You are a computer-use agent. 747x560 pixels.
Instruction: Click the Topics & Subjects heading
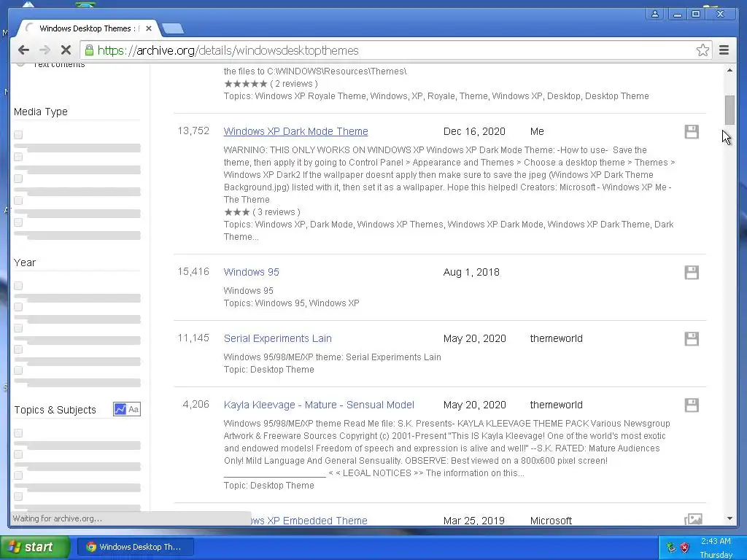pyautogui.click(x=55, y=410)
